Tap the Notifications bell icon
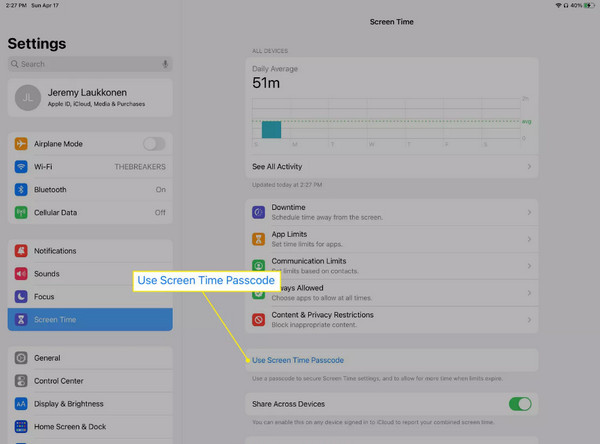The height and width of the screenshot is (444, 600). 21,251
